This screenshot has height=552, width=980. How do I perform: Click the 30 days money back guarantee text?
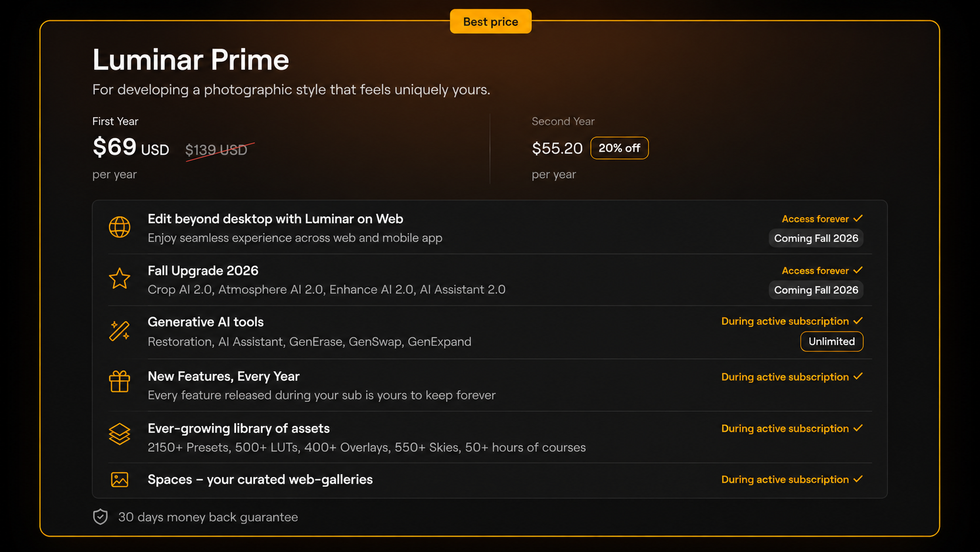coord(208,517)
